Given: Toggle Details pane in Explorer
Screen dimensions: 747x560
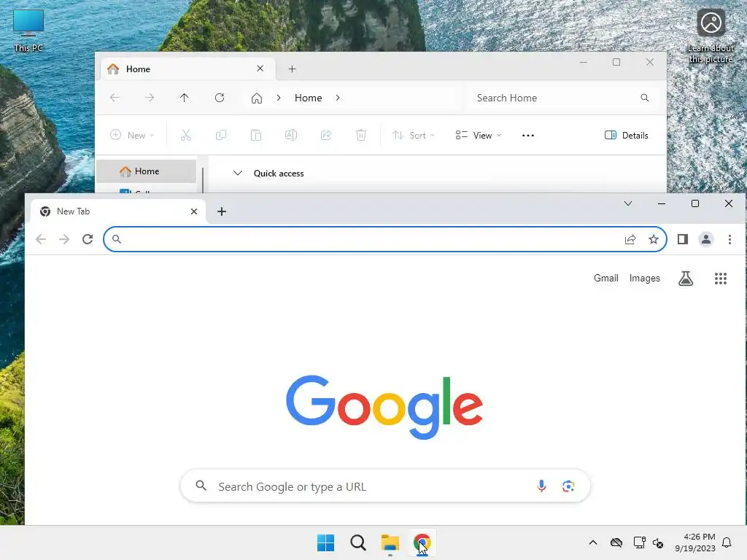Looking at the screenshot, I should click(x=626, y=135).
